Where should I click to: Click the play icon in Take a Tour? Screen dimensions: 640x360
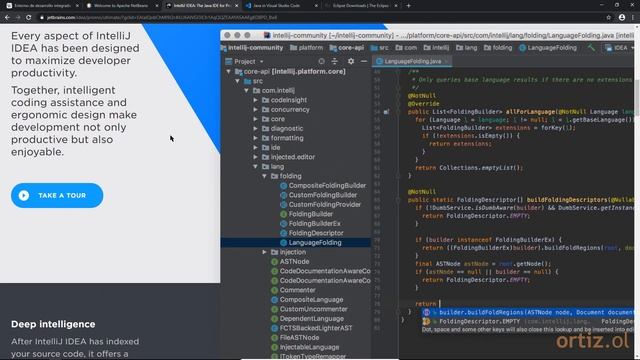24,196
